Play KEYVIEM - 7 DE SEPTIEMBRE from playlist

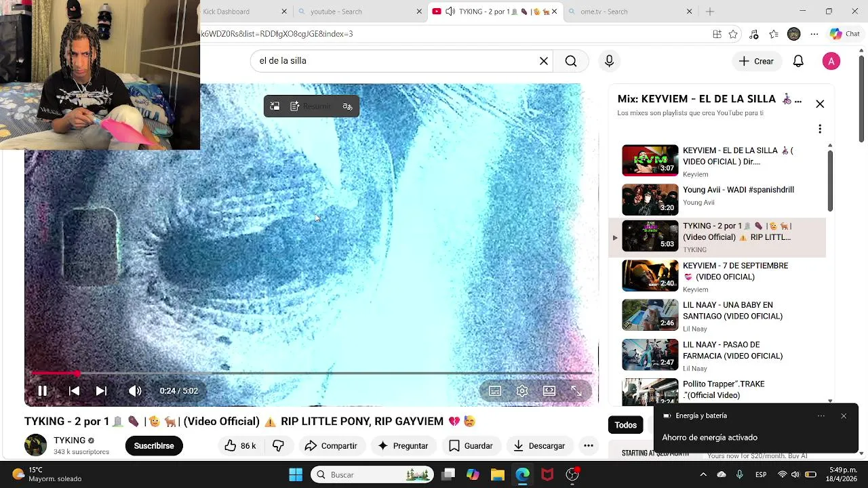tap(717, 277)
